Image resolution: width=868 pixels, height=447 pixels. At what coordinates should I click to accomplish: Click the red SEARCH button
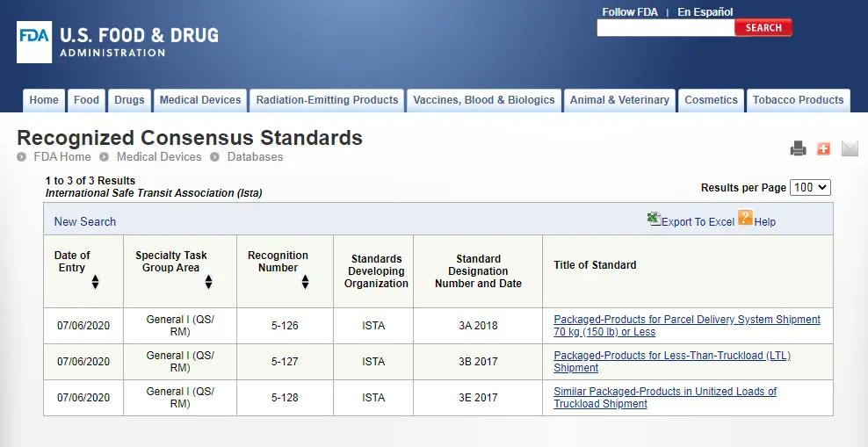763,27
